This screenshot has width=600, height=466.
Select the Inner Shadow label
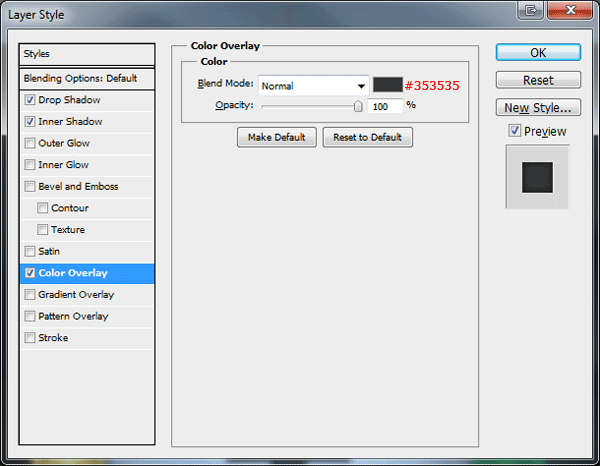pos(70,122)
